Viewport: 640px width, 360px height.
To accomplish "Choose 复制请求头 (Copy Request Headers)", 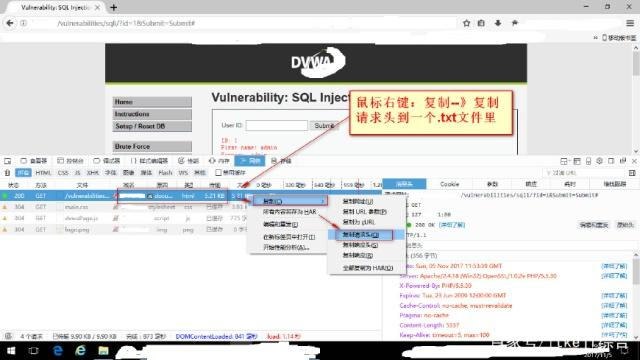I will tap(366, 235).
